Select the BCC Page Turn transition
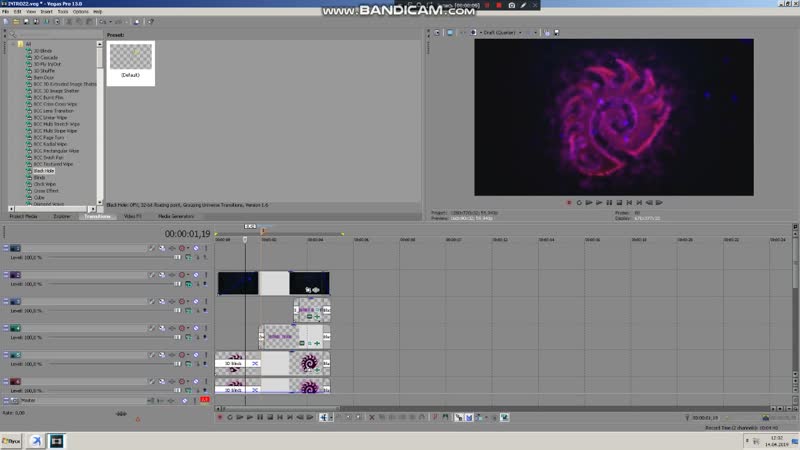The width and height of the screenshot is (800, 450). tap(49, 138)
